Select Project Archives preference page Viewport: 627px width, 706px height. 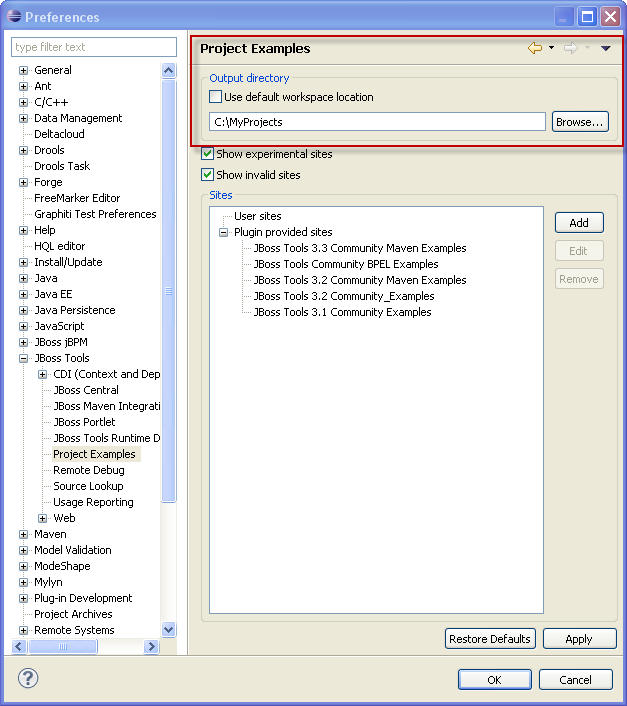click(x=73, y=614)
